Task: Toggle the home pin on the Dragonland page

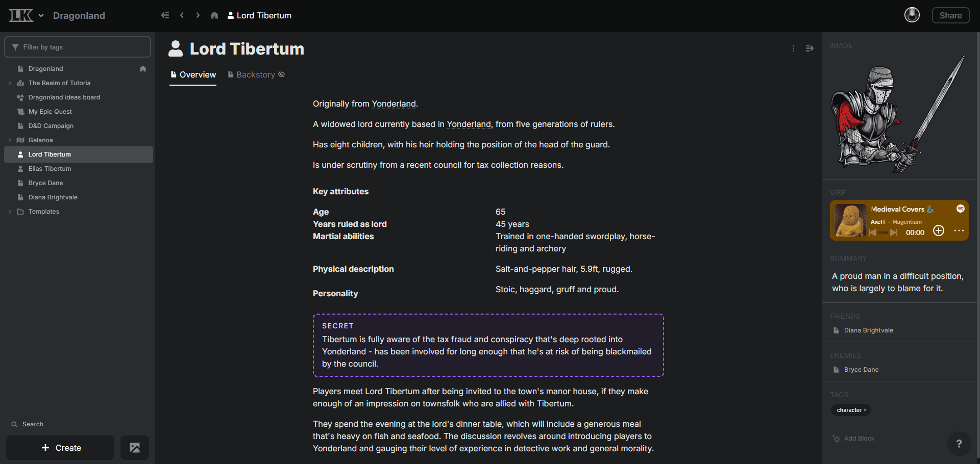Action: point(142,68)
